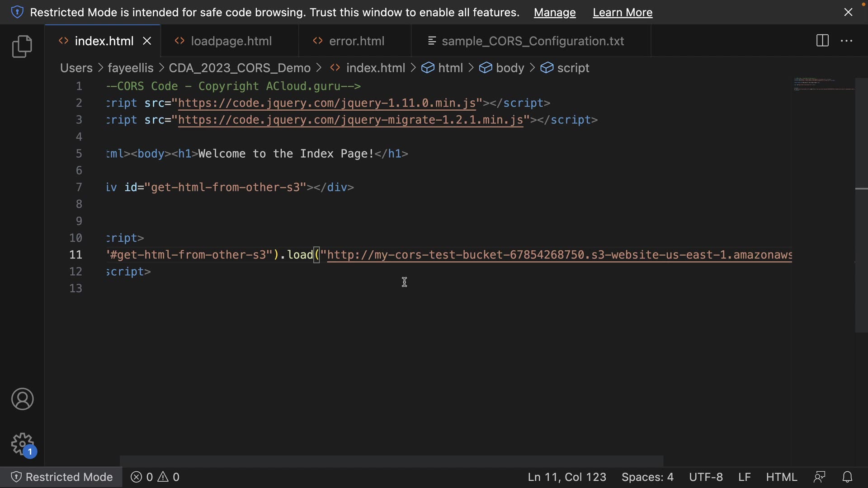
Task: Close the index.html tab
Action: click(147, 41)
